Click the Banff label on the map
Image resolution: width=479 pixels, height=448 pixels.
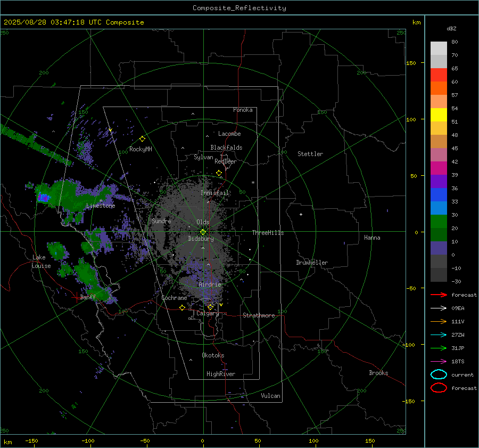[x=88, y=297]
